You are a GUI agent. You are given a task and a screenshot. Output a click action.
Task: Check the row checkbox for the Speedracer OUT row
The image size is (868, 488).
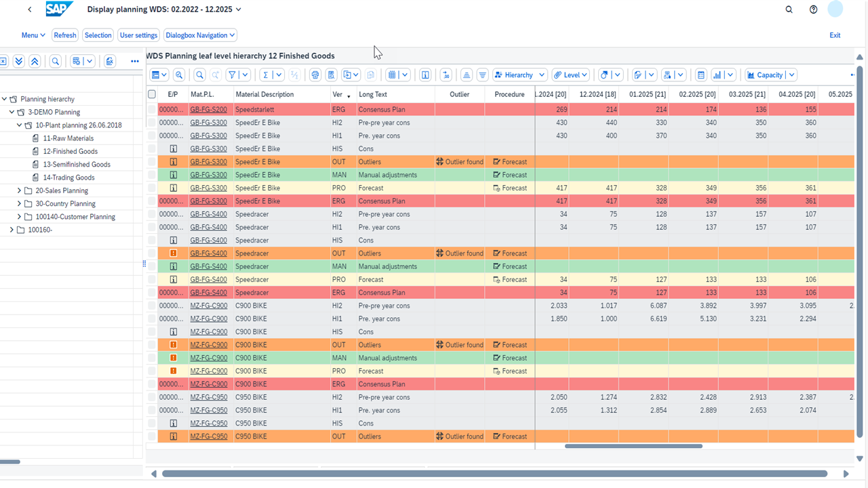coord(152,253)
